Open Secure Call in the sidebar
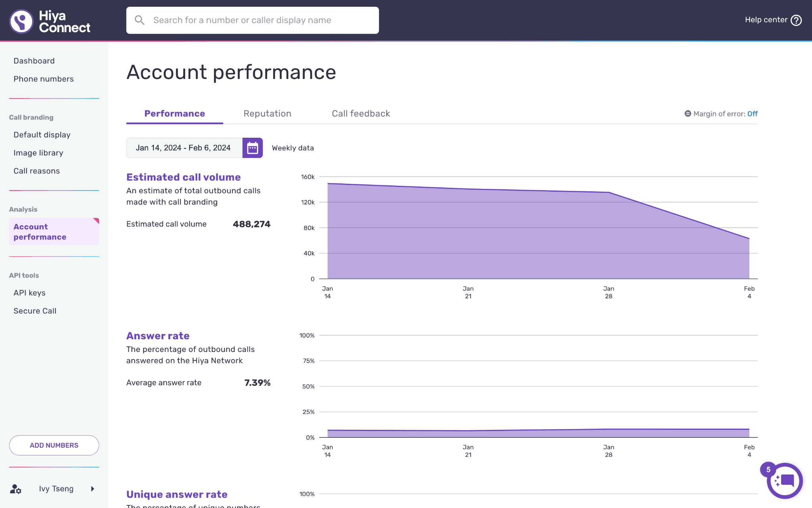The height and width of the screenshot is (508, 812). [x=35, y=311]
